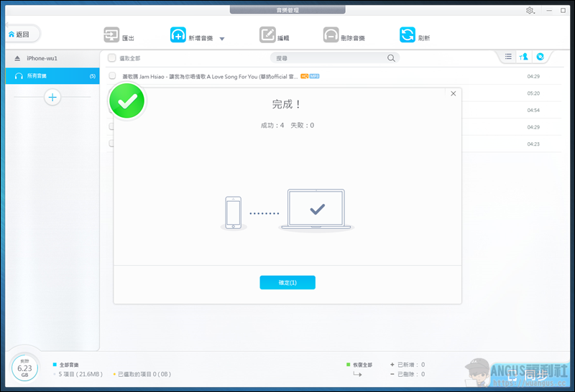Click the 匯出 export icon

point(111,35)
